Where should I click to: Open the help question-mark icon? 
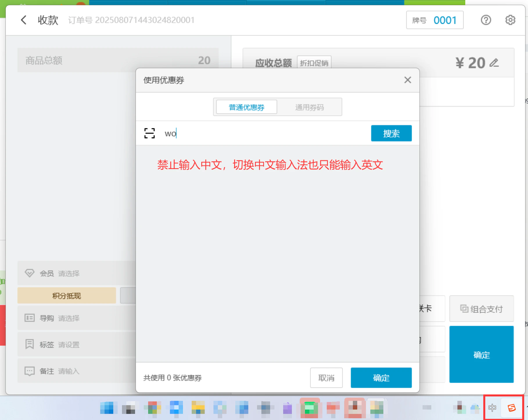(486, 20)
